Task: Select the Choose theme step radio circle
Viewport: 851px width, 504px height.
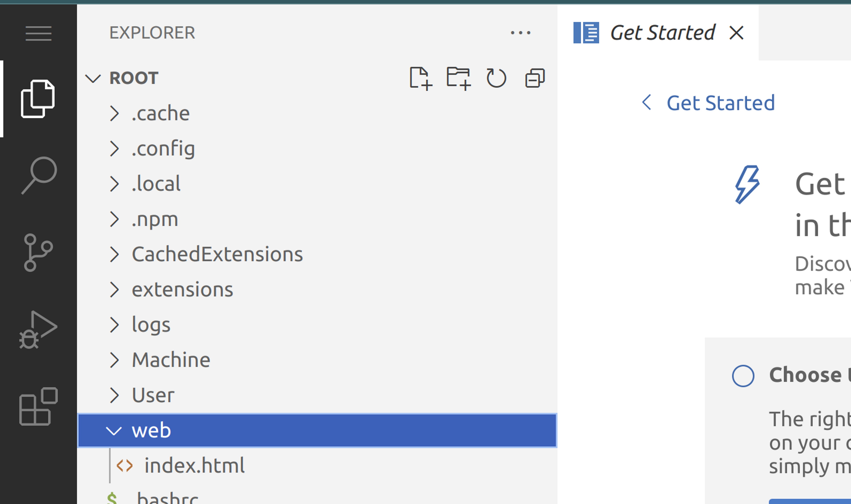Action: 743,376
